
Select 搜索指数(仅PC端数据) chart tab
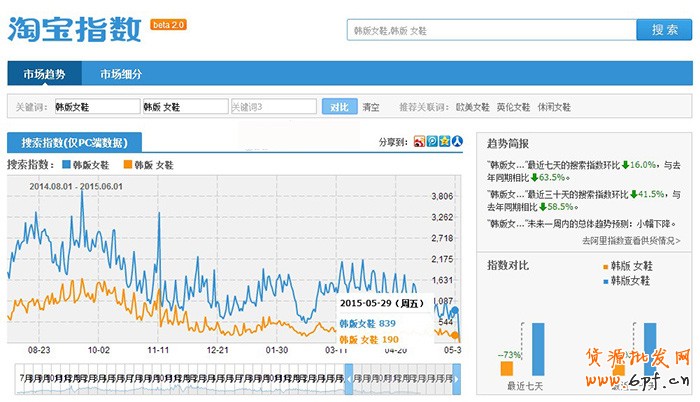coord(75,142)
